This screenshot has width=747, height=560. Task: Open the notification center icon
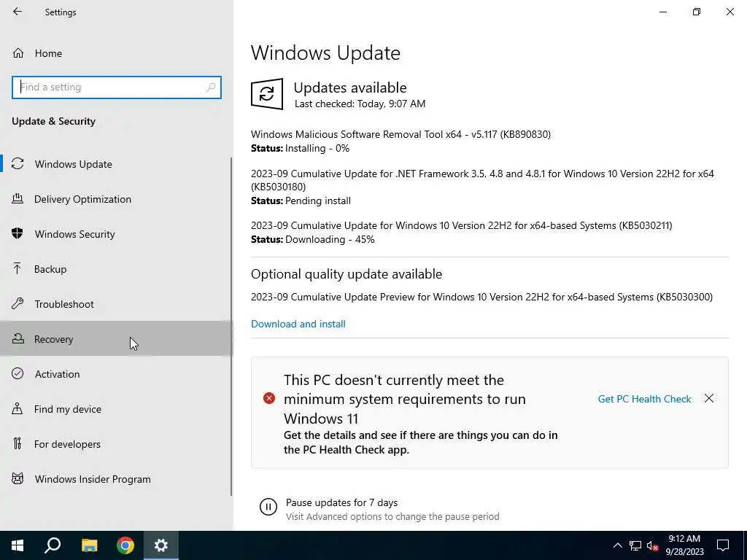[x=723, y=545]
